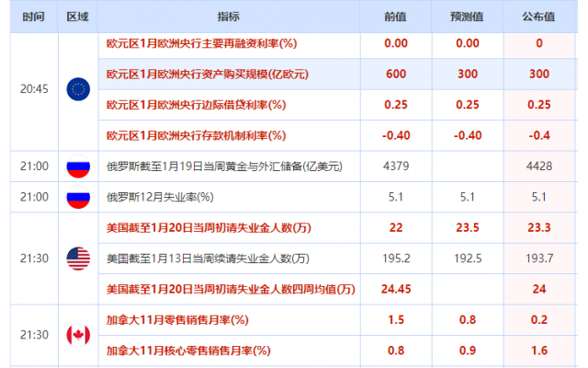The width and height of the screenshot is (588, 368).
Task: Click published value 24 for 四周均值
Action: tap(539, 290)
